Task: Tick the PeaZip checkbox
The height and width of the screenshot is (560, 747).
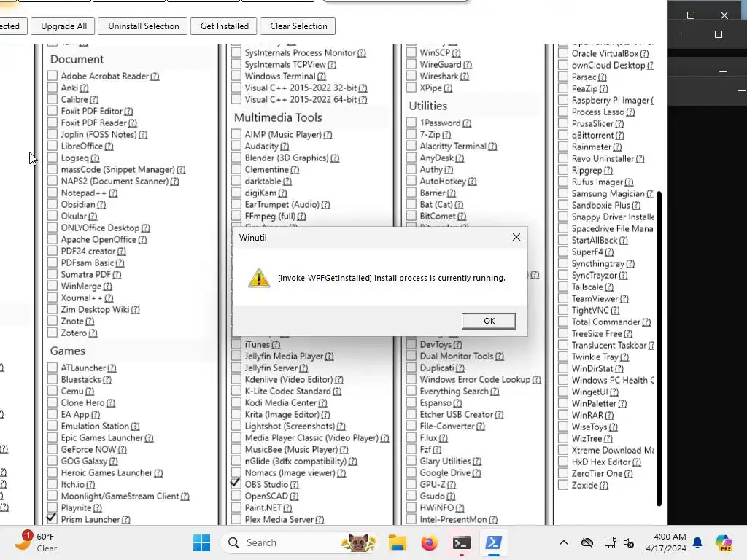Action: tap(563, 88)
